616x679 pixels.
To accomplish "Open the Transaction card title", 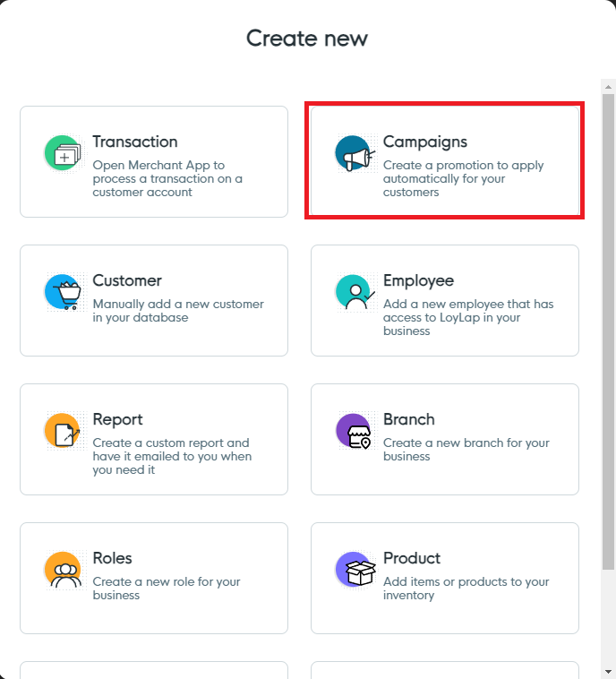I will [x=135, y=142].
